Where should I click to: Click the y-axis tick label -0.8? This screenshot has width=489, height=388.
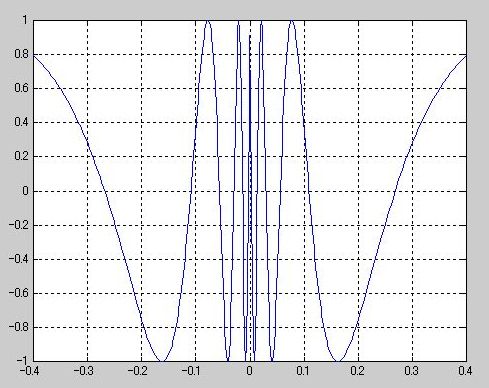(x=19, y=327)
